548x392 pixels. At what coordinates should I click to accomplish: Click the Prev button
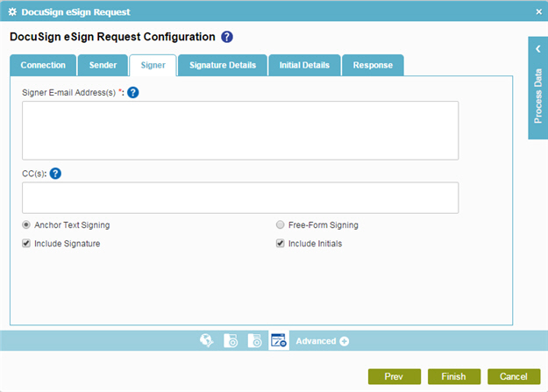click(395, 376)
